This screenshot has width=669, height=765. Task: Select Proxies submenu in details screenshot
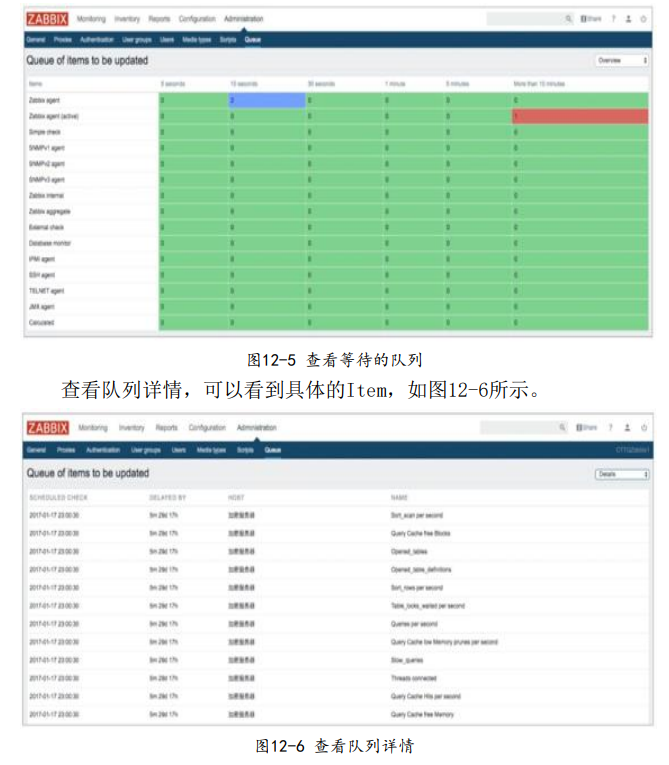[66, 450]
